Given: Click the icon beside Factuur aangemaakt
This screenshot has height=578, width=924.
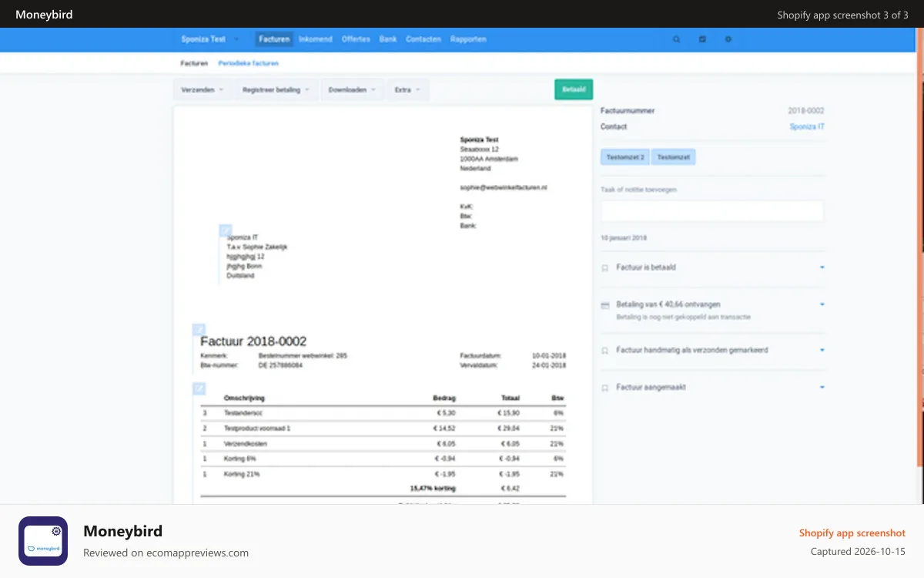Looking at the screenshot, I should point(605,388).
